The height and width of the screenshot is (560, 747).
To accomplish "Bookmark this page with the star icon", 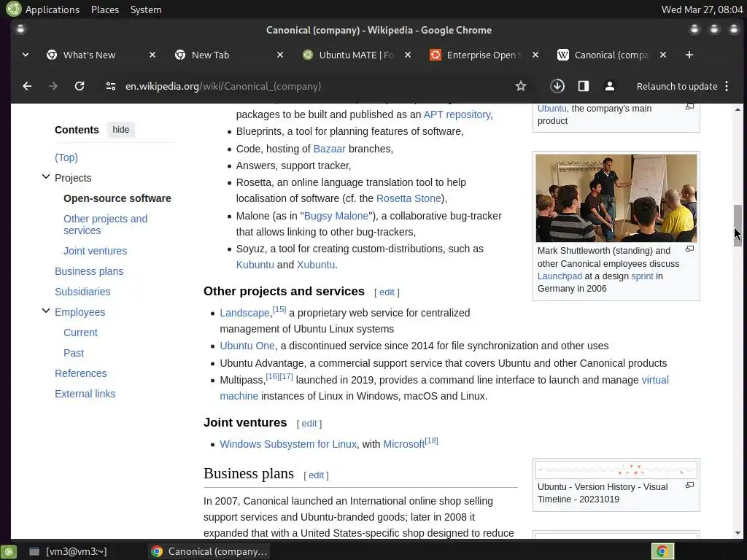I will (521, 86).
